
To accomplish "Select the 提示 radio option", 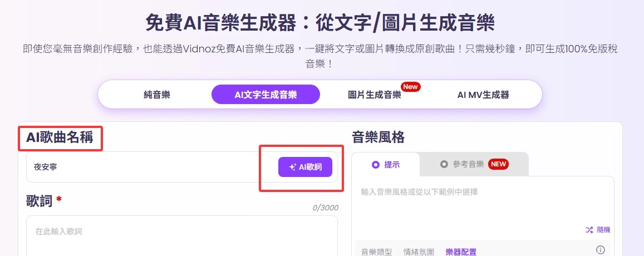I will point(375,165).
